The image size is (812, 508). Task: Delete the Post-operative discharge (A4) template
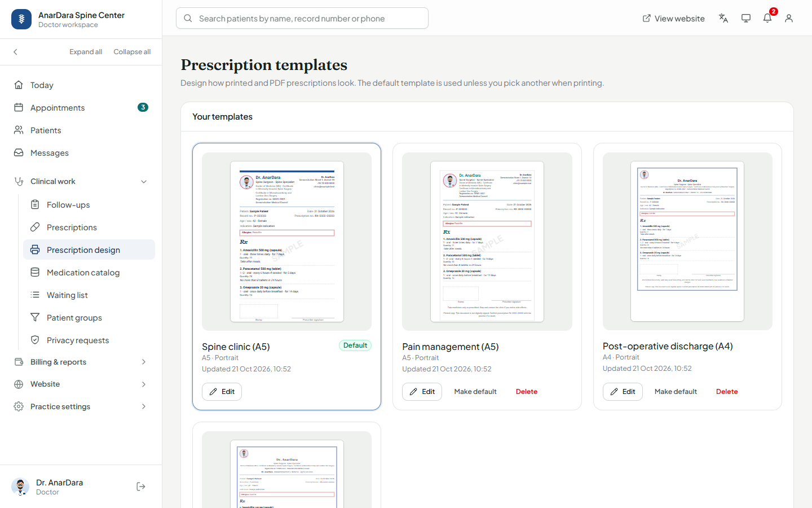coord(727,392)
